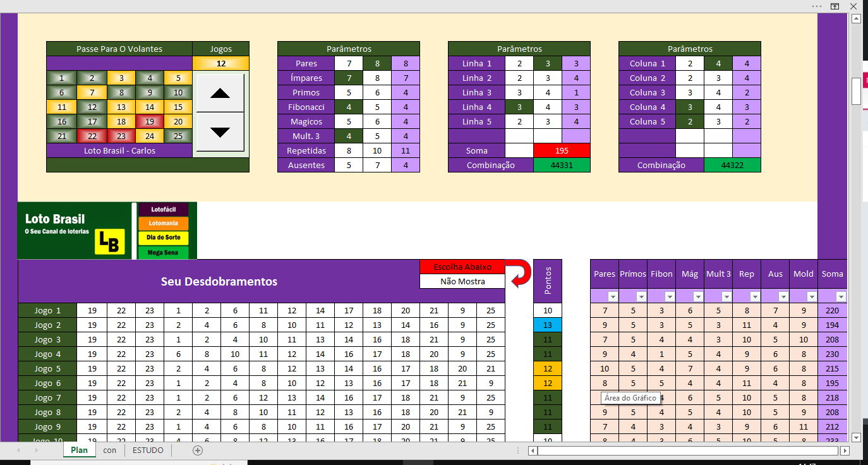Screen dimensions: 868x465
Task: Open the Rep column filter dropdown
Action: click(x=754, y=296)
